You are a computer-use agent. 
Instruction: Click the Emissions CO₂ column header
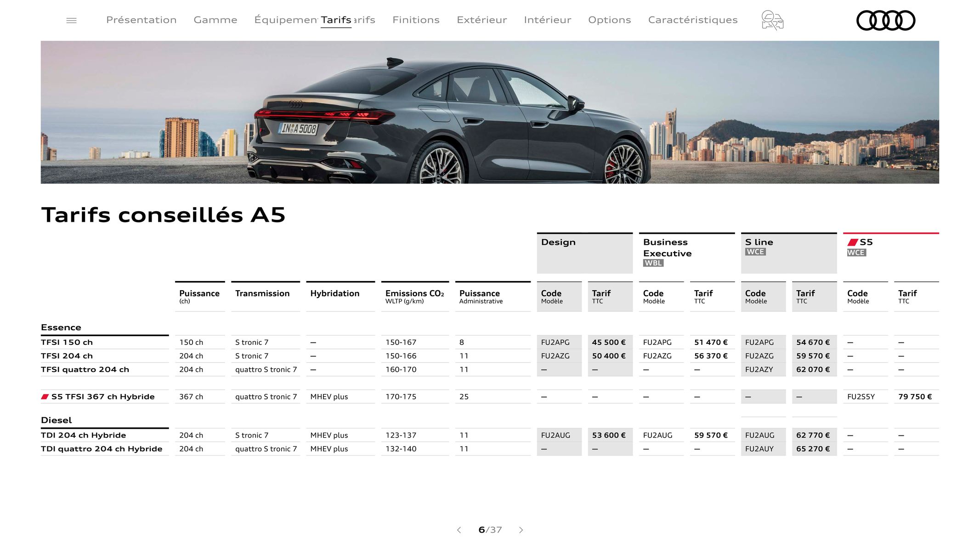coord(414,297)
